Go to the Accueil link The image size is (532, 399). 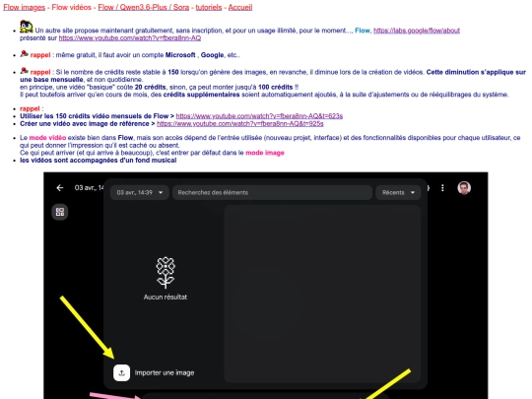(x=240, y=7)
